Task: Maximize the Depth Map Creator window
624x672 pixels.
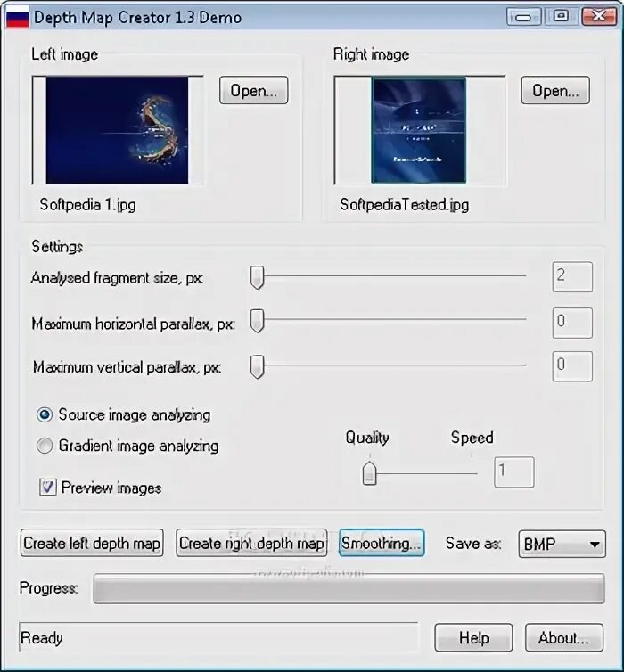Action: point(561,17)
